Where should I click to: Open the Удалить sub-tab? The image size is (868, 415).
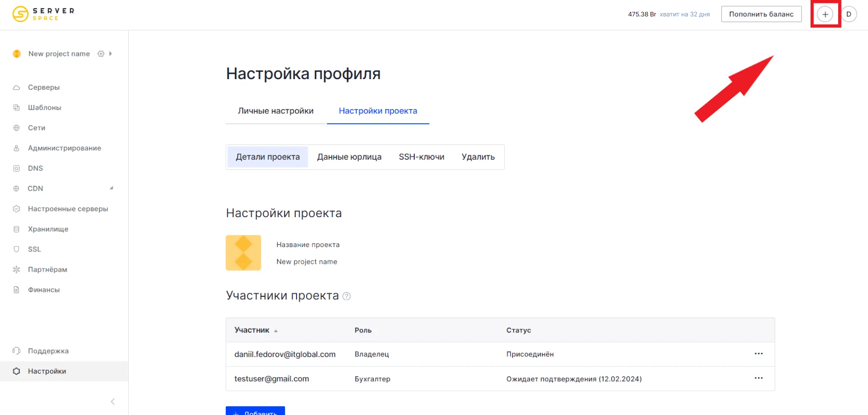[x=478, y=157]
